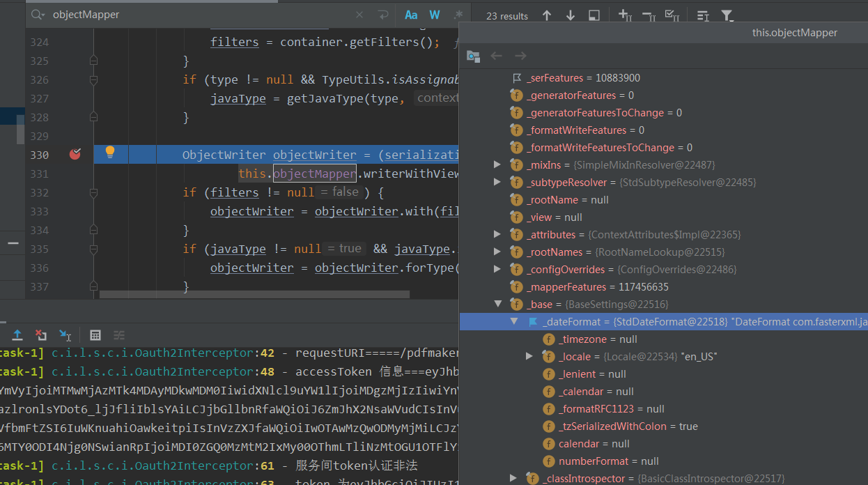Image resolution: width=868 pixels, height=485 pixels.
Task: Add selection for next occurrence
Action: click(625, 15)
